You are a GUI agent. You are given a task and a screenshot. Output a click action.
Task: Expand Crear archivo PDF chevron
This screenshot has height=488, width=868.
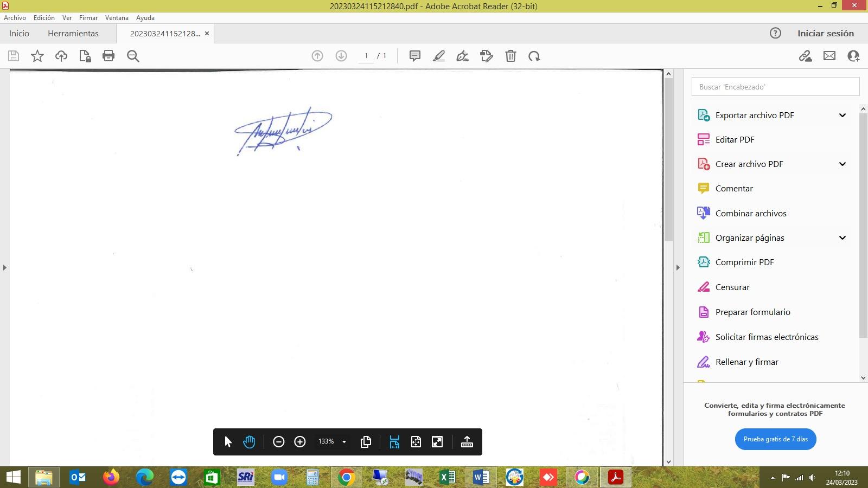pos(843,164)
